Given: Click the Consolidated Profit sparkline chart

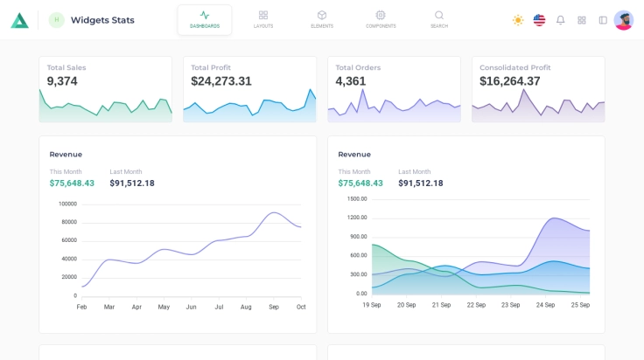Looking at the screenshot, I should tap(538, 108).
